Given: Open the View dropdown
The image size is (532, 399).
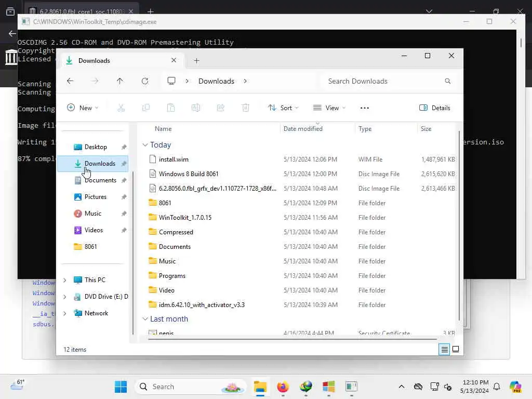Looking at the screenshot, I should click(329, 108).
